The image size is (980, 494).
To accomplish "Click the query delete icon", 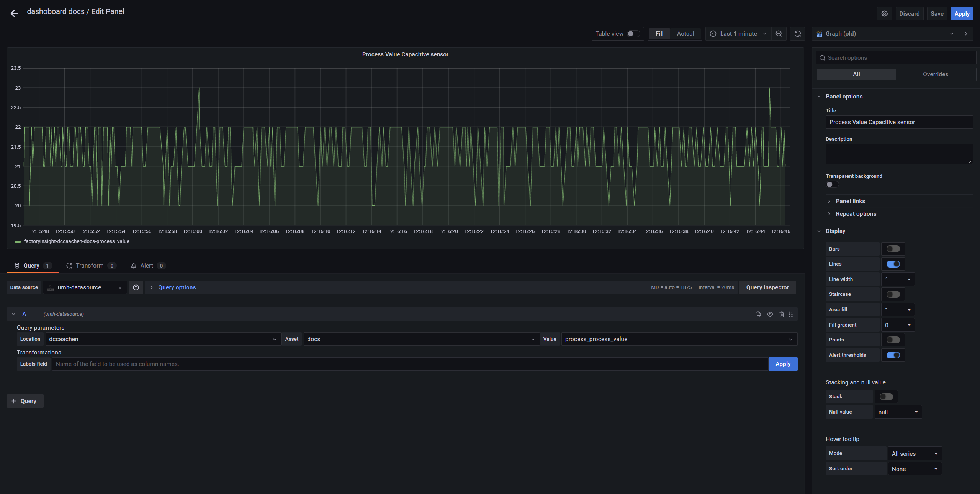I will 782,314.
